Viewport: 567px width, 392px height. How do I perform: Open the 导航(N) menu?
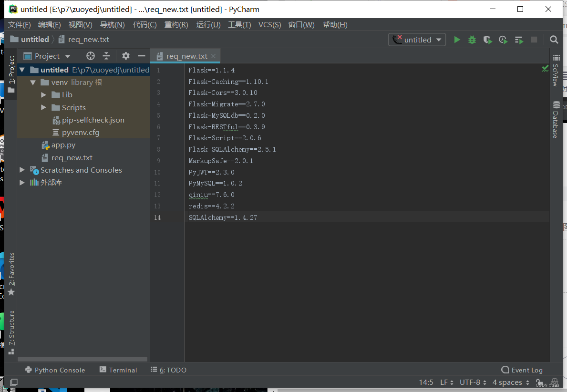(x=112, y=25)
